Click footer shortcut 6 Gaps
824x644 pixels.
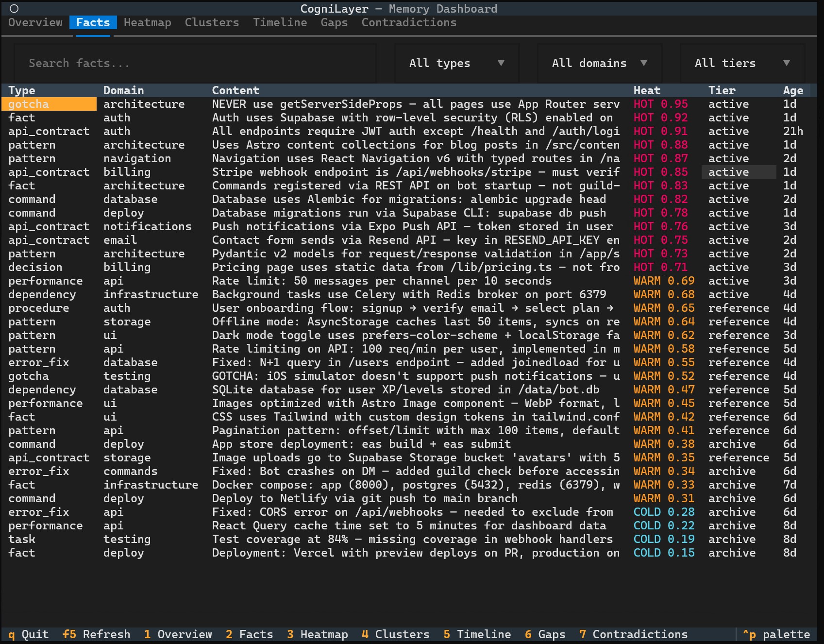[545, 634]
